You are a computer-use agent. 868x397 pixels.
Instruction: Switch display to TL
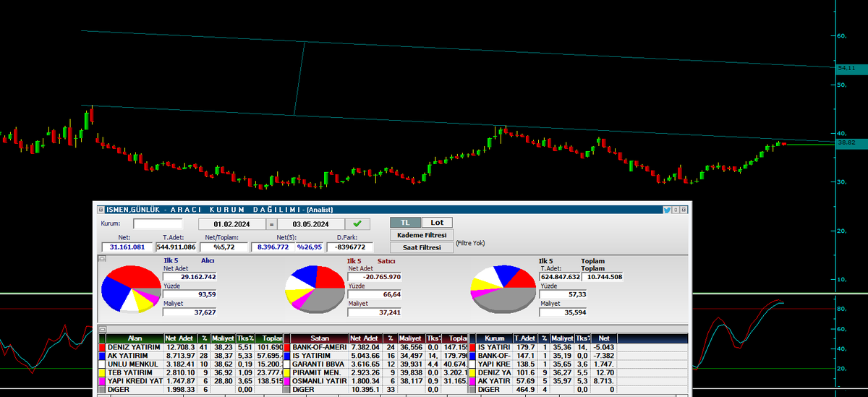point(404,223)
